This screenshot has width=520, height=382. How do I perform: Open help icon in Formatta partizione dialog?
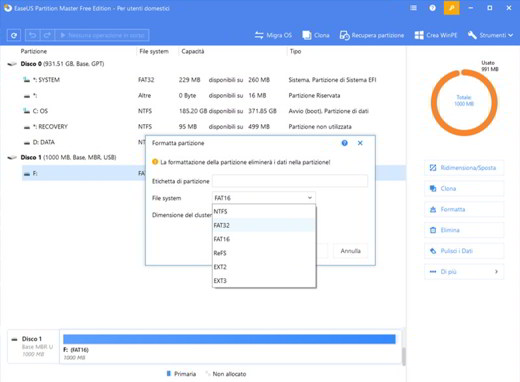(344, 143)
